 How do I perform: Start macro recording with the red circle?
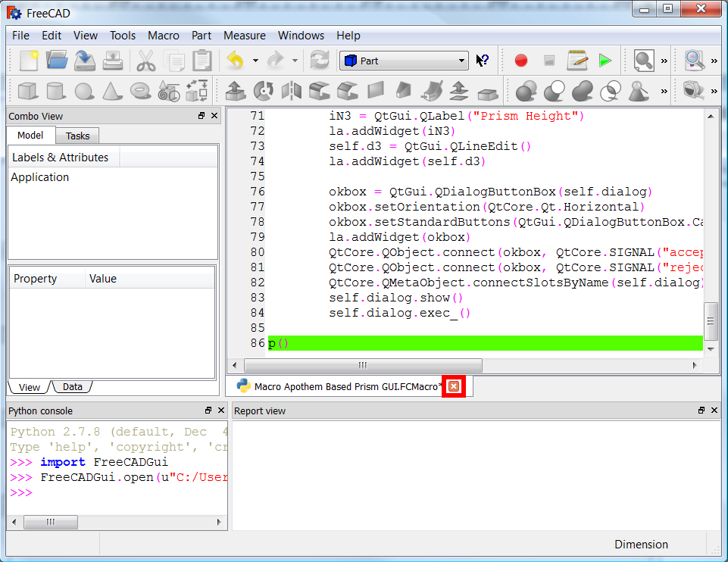pos(521,61)
